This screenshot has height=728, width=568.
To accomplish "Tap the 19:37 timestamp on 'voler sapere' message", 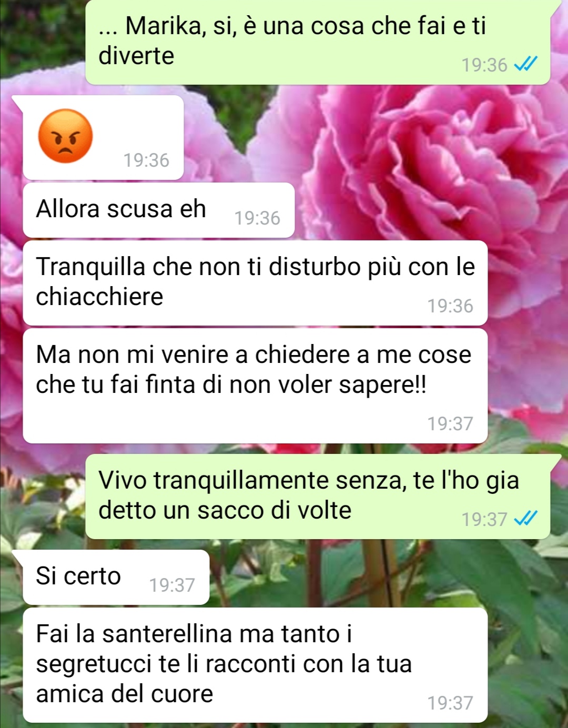I will [x=450, y=423].
